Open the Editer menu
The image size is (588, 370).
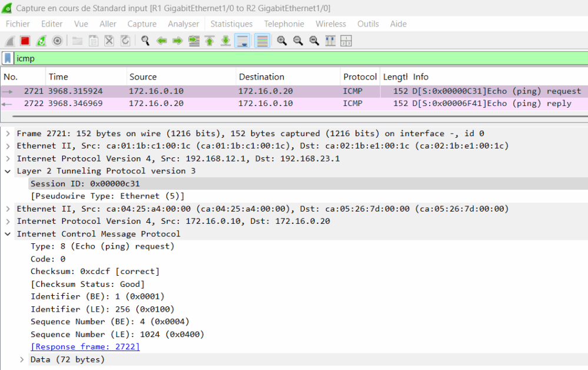pos(52,24)
